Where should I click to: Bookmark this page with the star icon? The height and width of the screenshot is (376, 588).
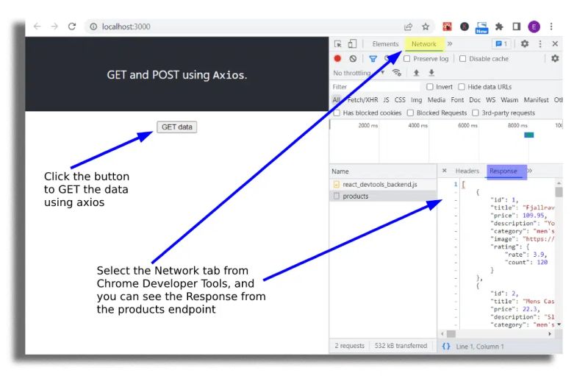coord(426,26)
